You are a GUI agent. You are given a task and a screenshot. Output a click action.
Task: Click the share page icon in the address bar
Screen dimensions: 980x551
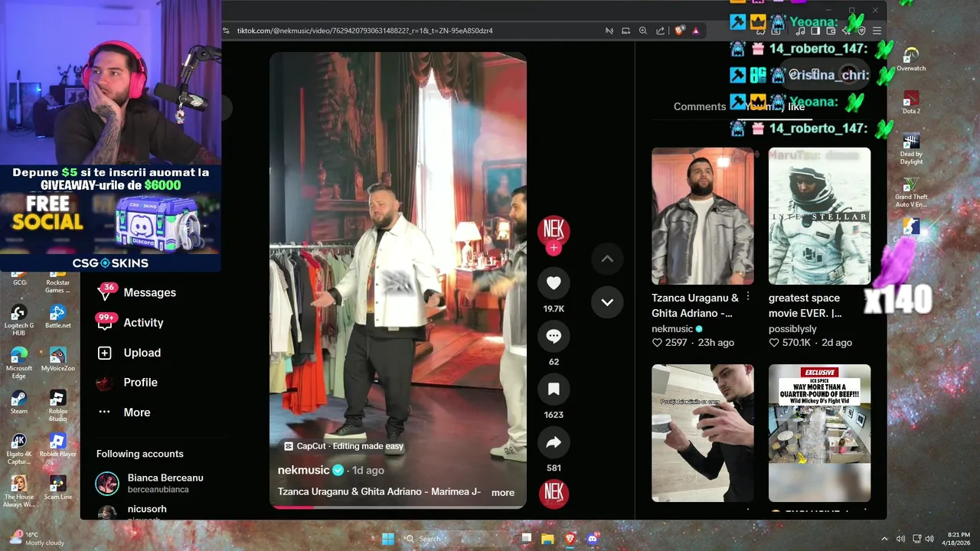(x=660, y=31)
